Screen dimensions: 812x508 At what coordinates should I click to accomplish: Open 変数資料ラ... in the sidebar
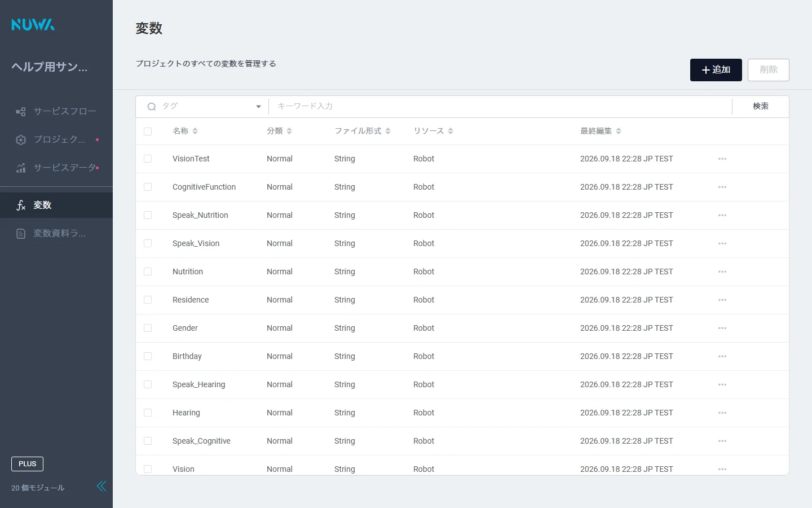[56, 233]
